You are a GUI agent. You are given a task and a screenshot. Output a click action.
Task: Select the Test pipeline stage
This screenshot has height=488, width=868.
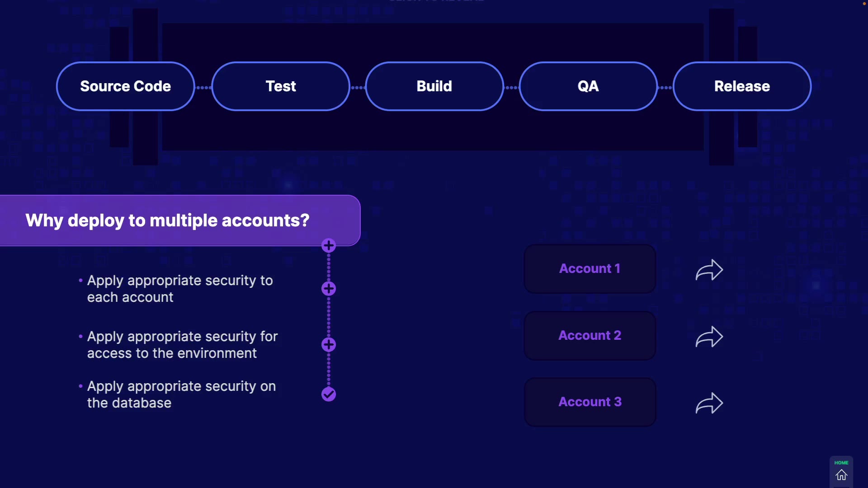(281, 86)
